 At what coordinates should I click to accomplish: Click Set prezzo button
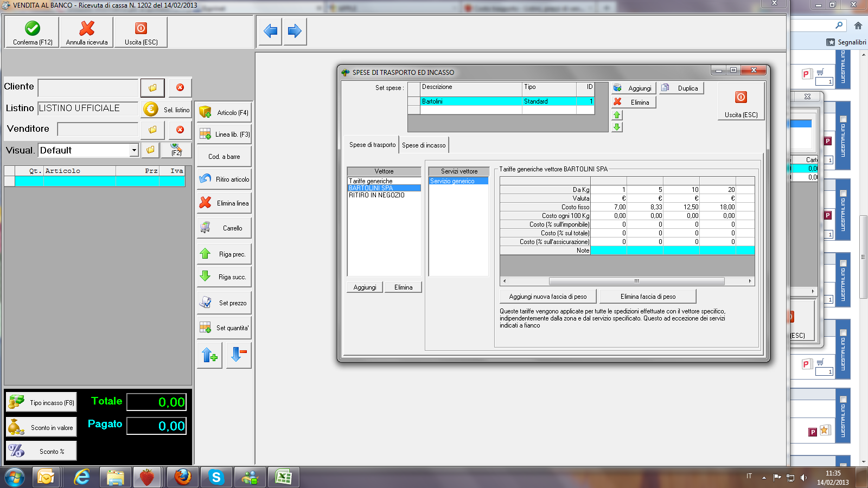(x=224, y=303)
